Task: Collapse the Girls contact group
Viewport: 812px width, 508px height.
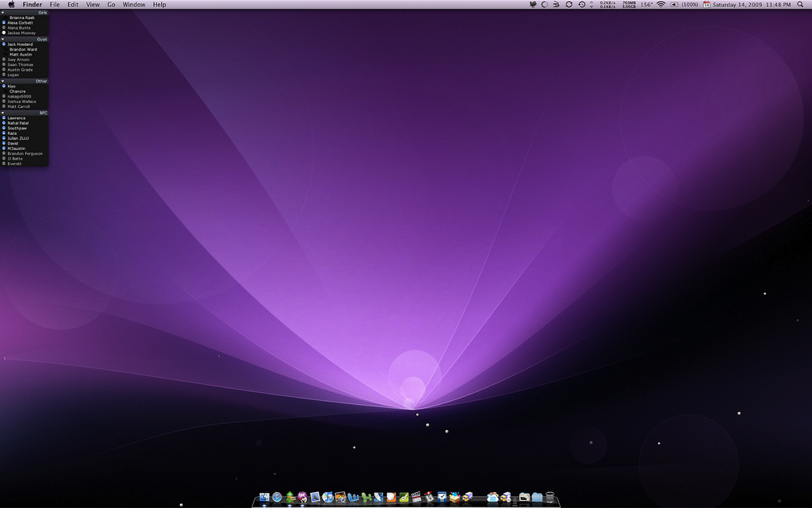Action: pos(3,13)
